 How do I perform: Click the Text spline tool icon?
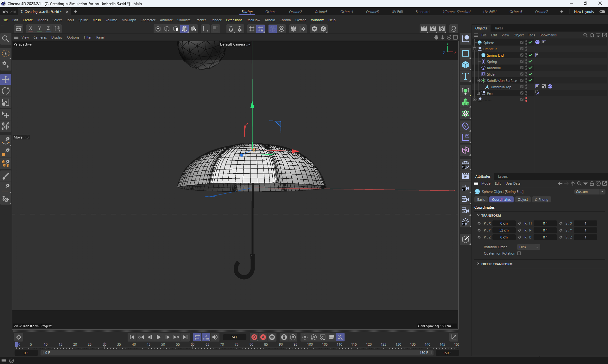(465, 76)
